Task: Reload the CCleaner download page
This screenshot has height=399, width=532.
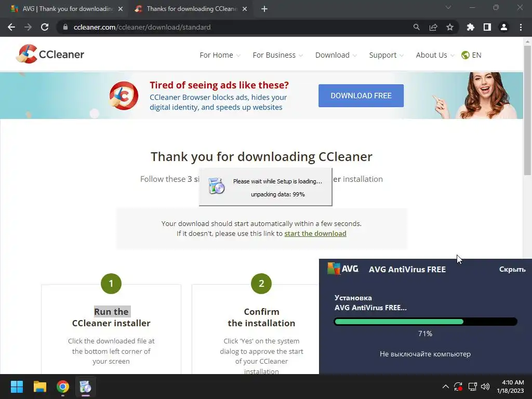Action: click(x=45, y=27)
